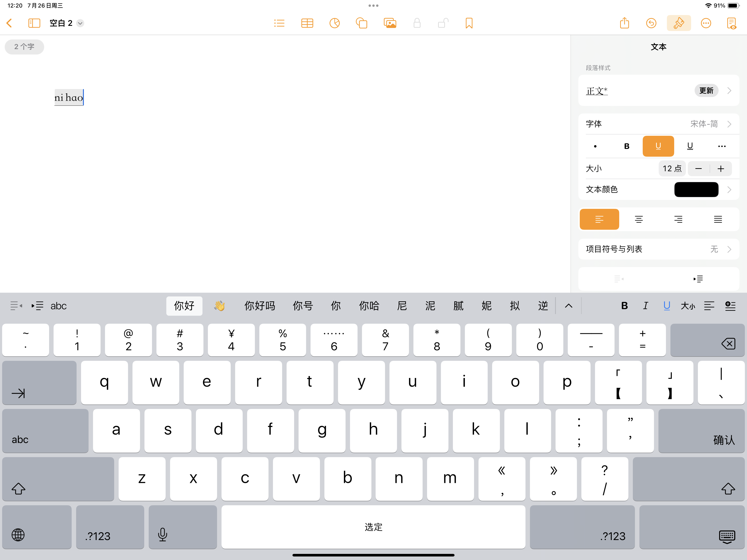Expand the 字体 font chooser row
This screenshot has width=747, height=560.
pos(658,124)
